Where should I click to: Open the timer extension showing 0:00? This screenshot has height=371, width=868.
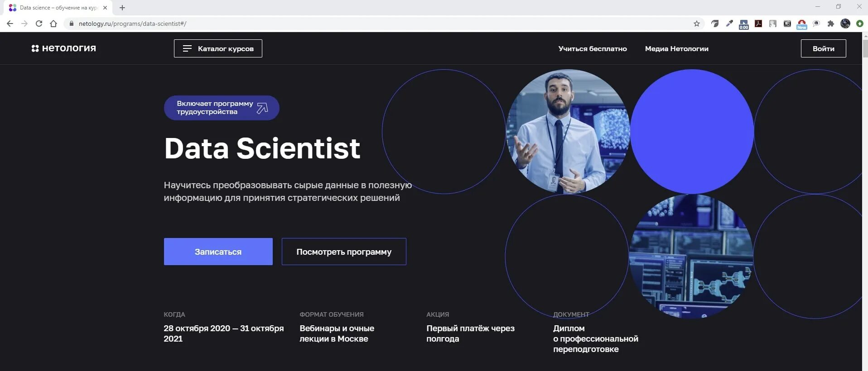744,24
